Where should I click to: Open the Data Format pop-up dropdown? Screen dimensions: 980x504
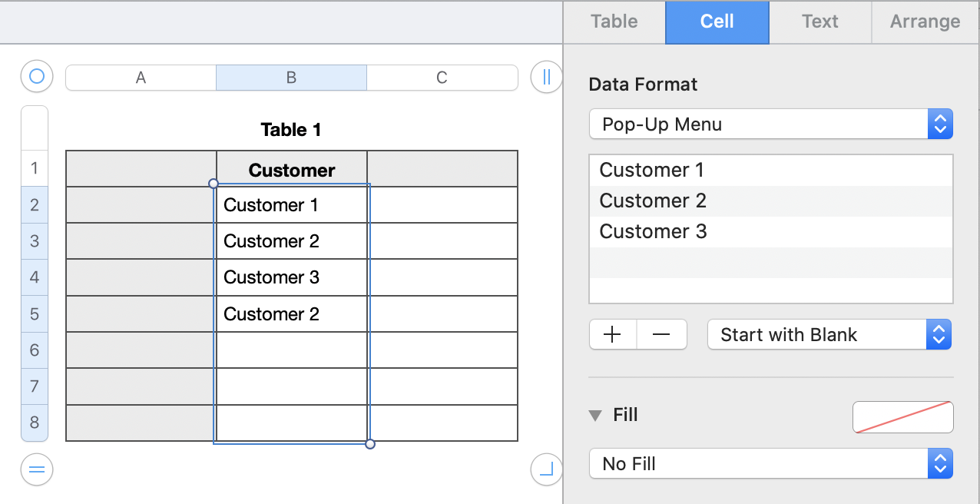click(x=770, y=124)
